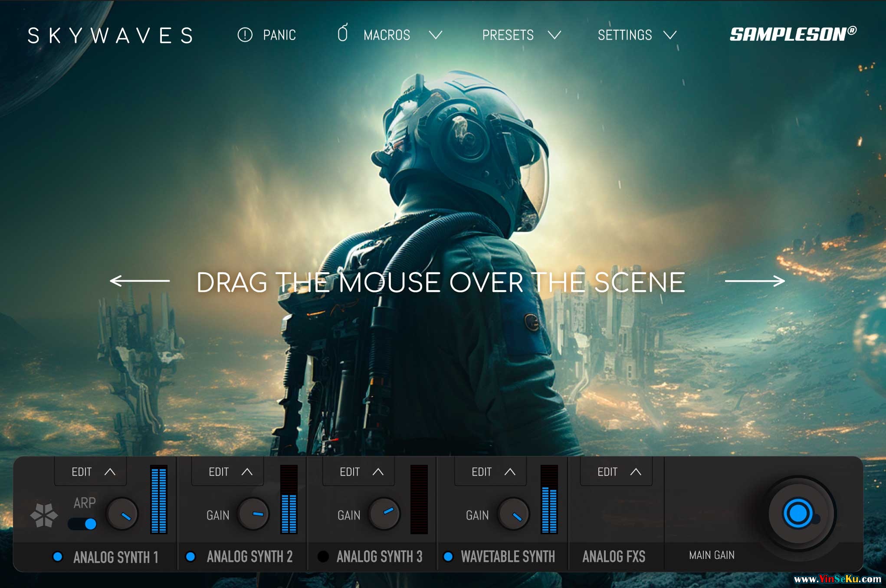886x588 pixels.
Task: Disable Analog Synth 2 power dot
Action: tap(190, 556)
